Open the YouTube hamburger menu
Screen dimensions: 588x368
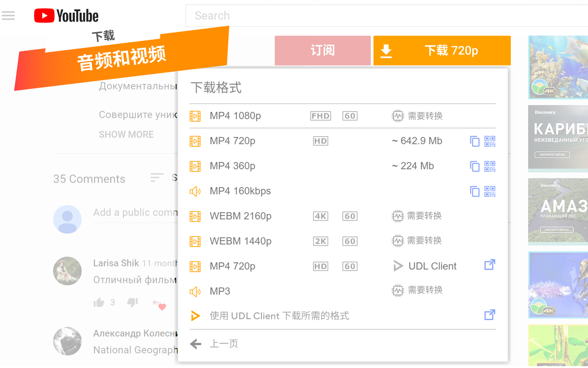click(x=8, y=16)
